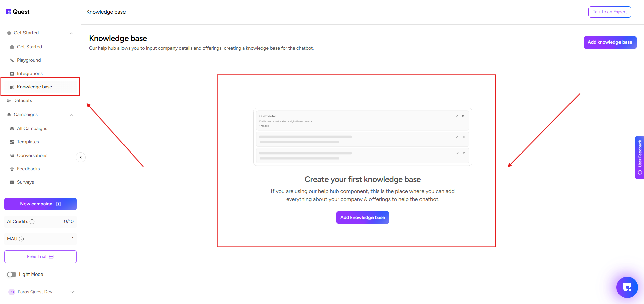Click the Integrations icon

tap(12, 74)
